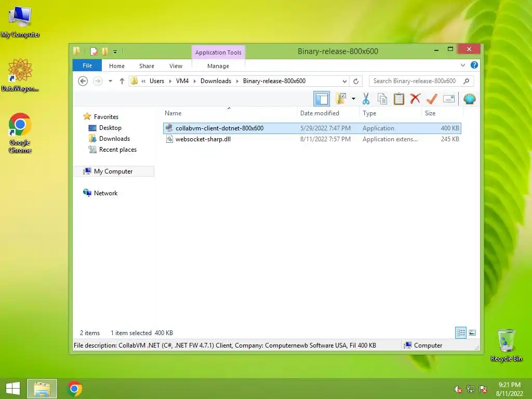Click the Users breadcrumb in address bar
The width and height of the screenshot is (532, 399).
click(x=157, y=81)
